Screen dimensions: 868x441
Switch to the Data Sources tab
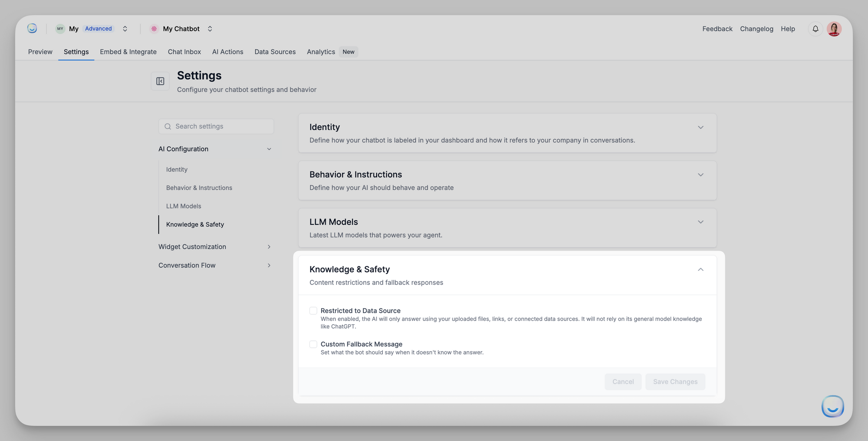coord(275,52)
